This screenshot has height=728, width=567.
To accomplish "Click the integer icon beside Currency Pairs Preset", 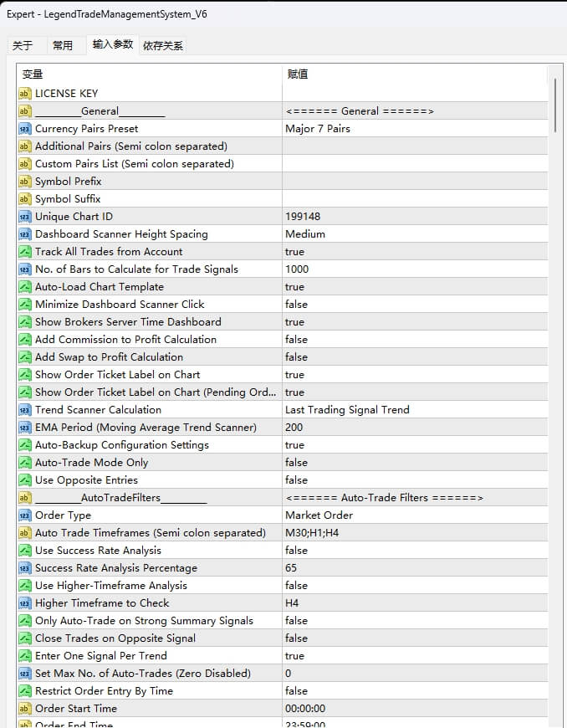I will point(24,129).
